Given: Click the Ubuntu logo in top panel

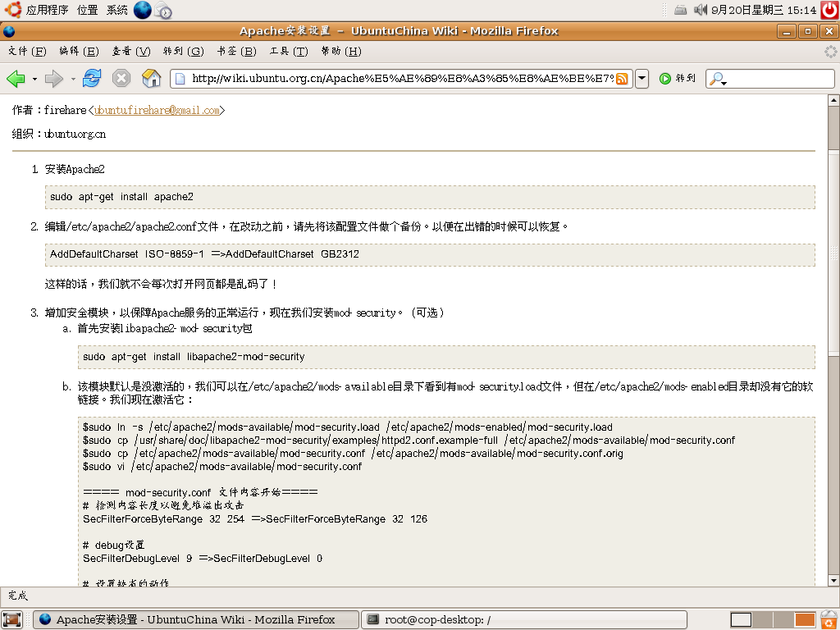Looking at the screenshot, I should 13,10.
